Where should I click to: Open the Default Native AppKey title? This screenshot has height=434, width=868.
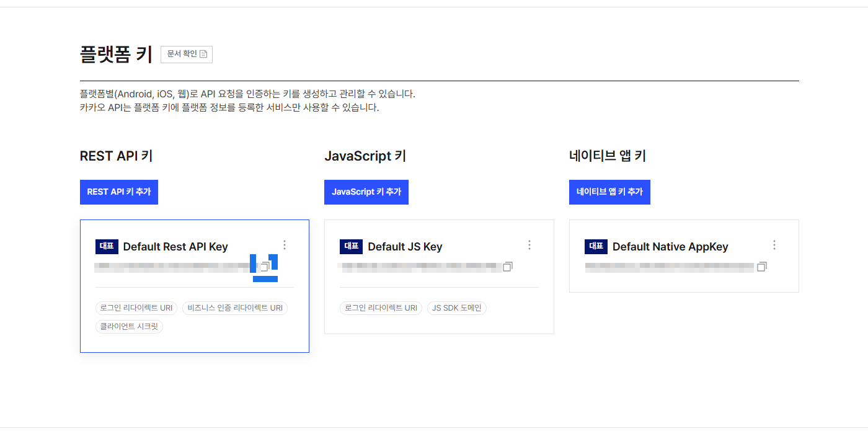coord(670,247)
